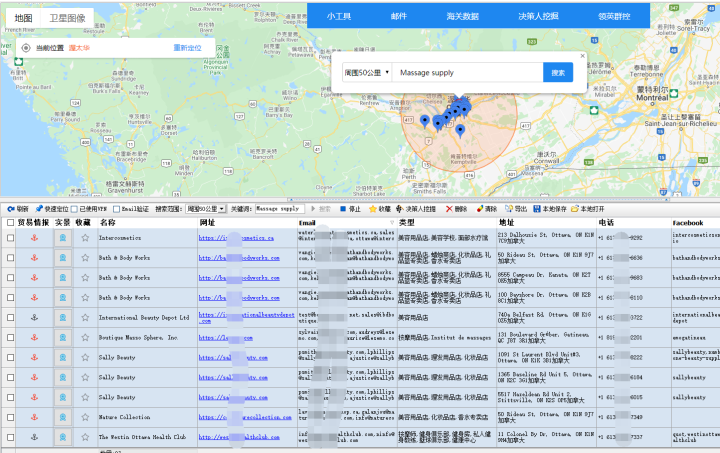Click the 名称 column header
The width and height of the screenshot is (720, 453).
pos(147,223)
